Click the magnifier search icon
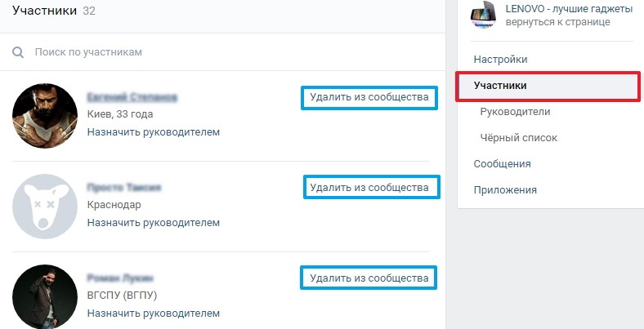This screenshot has height=329, width=644. pyautogui.click(x=18, y=52)
